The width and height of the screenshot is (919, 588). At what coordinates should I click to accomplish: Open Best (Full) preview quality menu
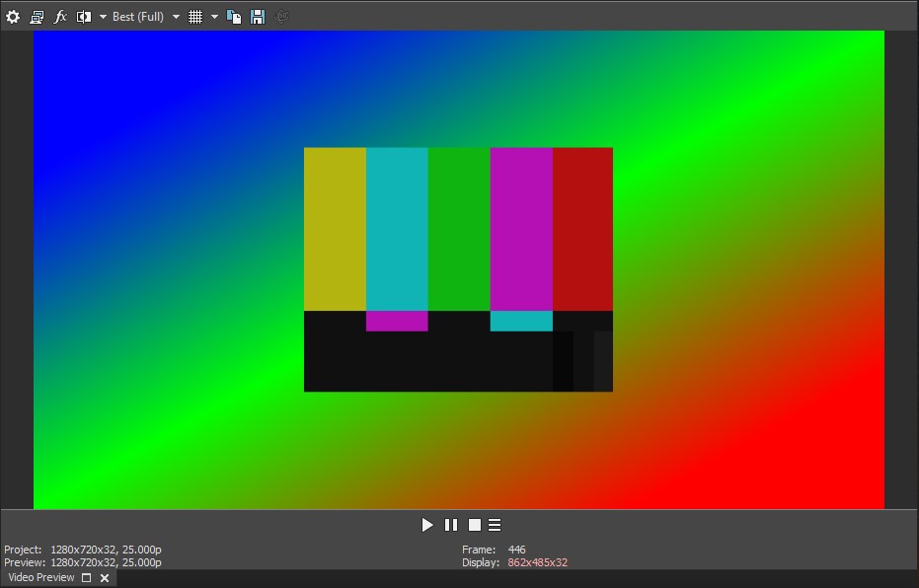[x=138, y=17]
